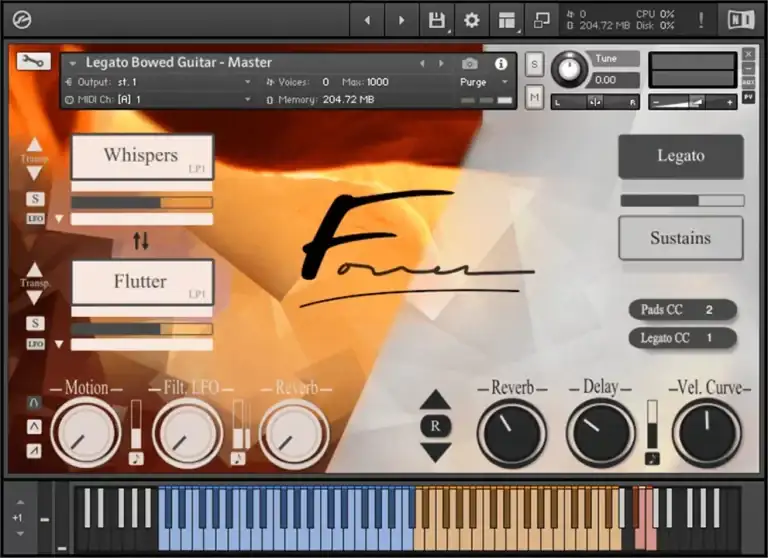Adjust the Legato volume slider
The height and width of the screenshot is (558, 768).
click(682, 200)
